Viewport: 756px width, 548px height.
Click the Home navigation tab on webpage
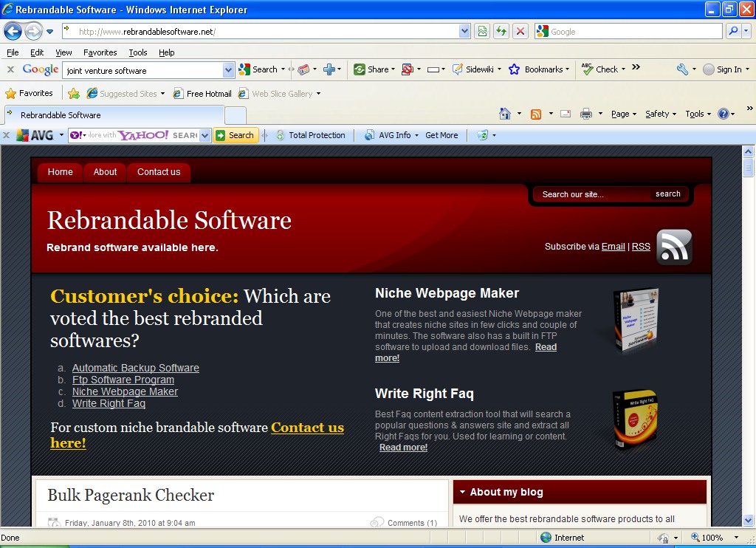point(61,172)
